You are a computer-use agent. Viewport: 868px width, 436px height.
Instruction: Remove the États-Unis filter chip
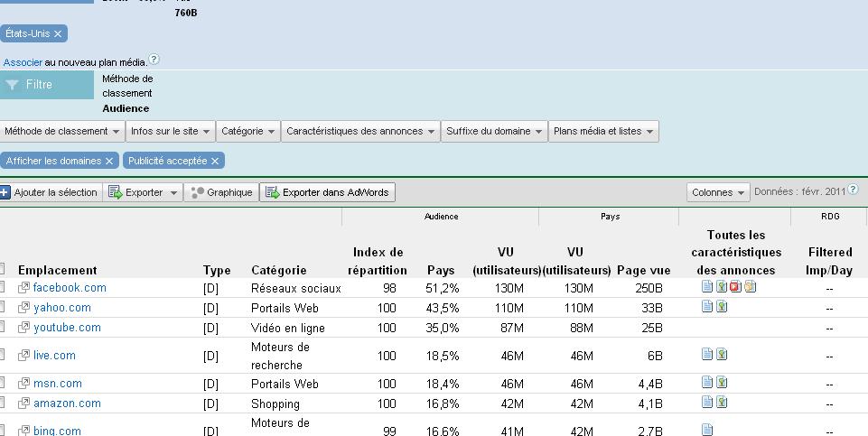click(58, 33)
